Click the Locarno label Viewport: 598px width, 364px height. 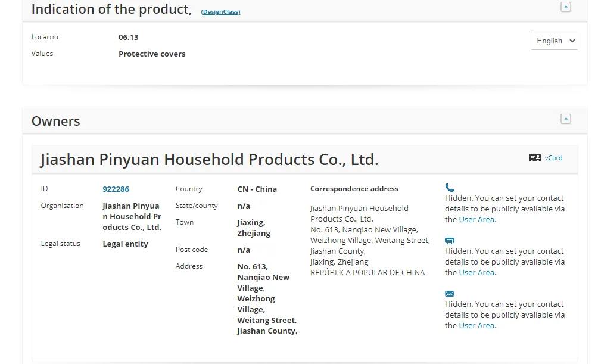click(x=45, y=37)
